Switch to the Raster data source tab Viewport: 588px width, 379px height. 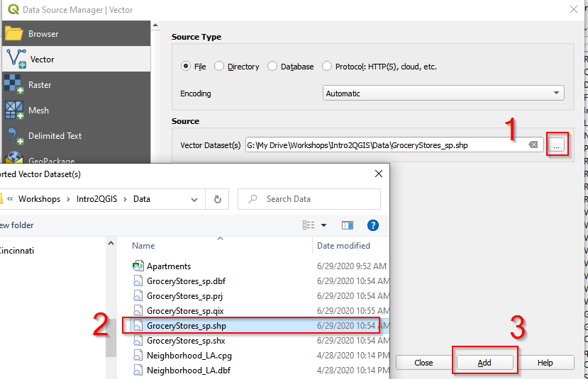[76, 84]
